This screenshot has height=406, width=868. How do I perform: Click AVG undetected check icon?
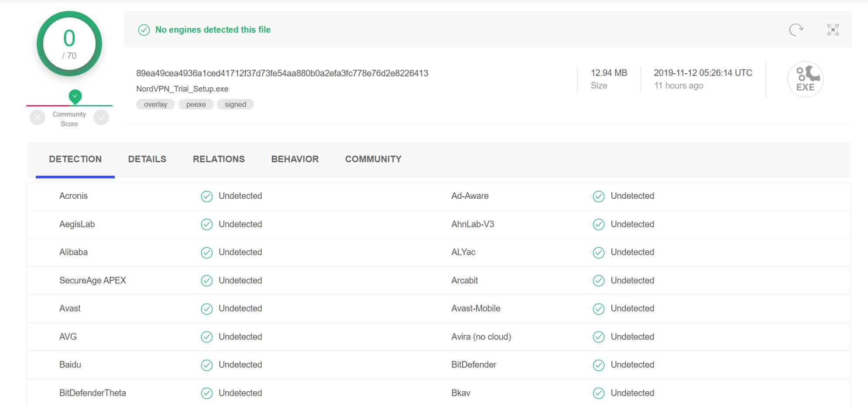(206, 337)
